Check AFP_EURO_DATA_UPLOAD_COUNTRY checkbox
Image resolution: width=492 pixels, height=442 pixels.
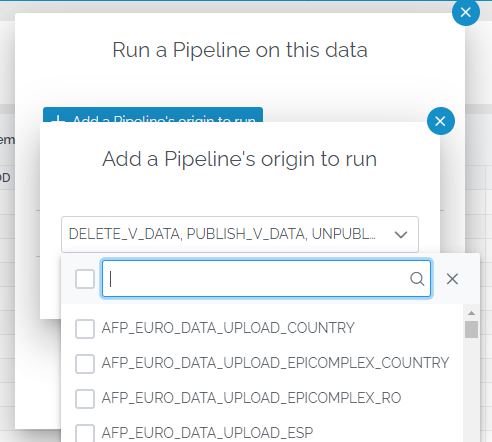point(85,329)
